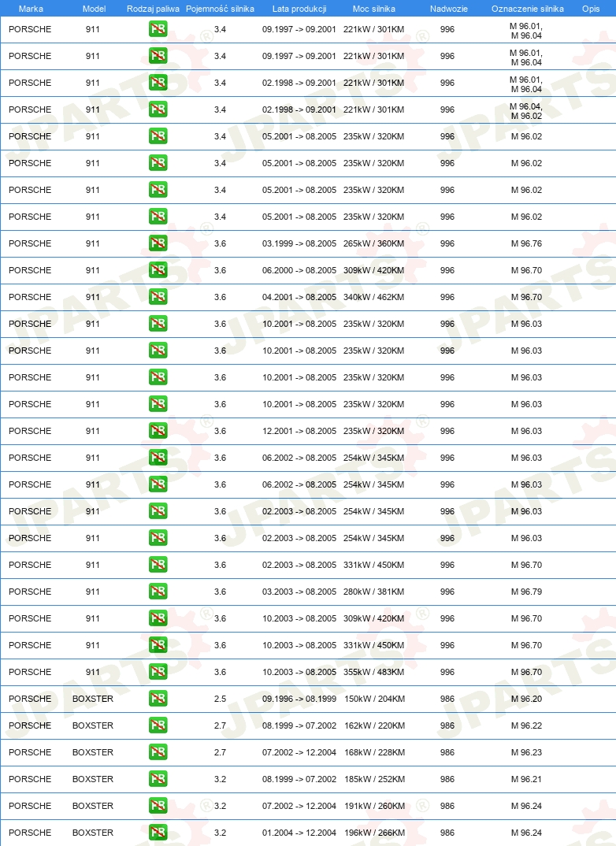The width and height of the screenshot is (616, 846).
Task: Click fuel icon for Boxster 2.5 row
Action: point(158,699)
